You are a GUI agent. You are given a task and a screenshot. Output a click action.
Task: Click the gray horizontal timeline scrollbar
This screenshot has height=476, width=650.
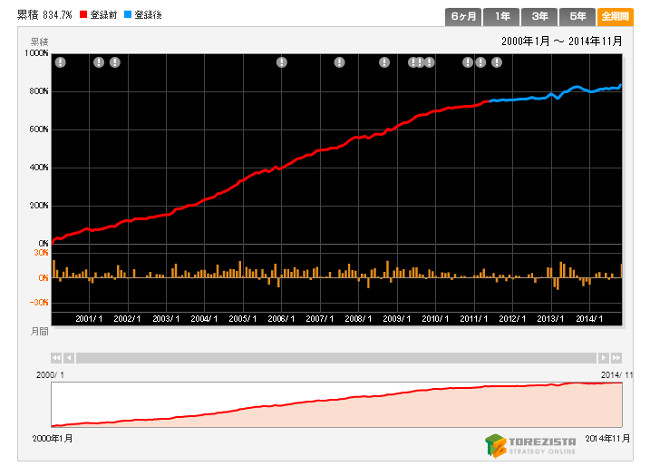click(336, 357)
